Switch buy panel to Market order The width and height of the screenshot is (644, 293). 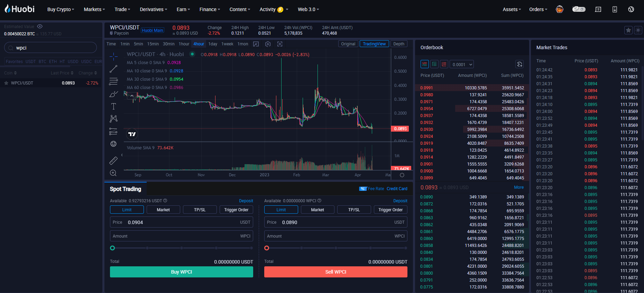(x=163, y=210)
